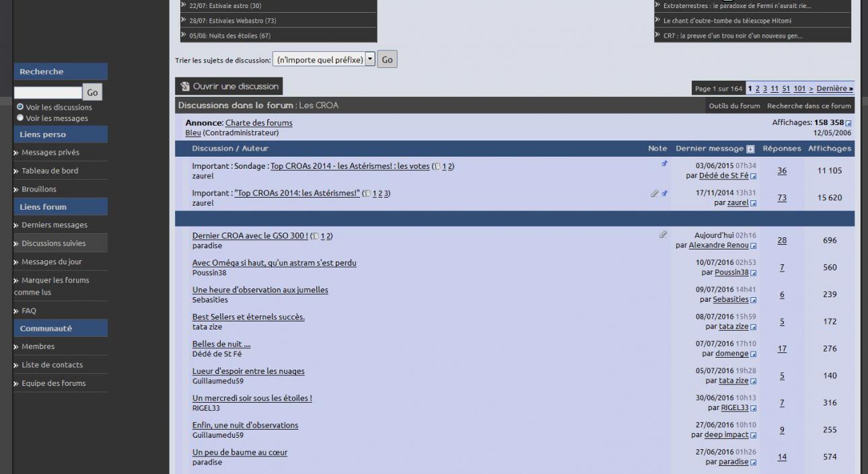
Task: Open Discussions suivies
Action: point(54,243)
